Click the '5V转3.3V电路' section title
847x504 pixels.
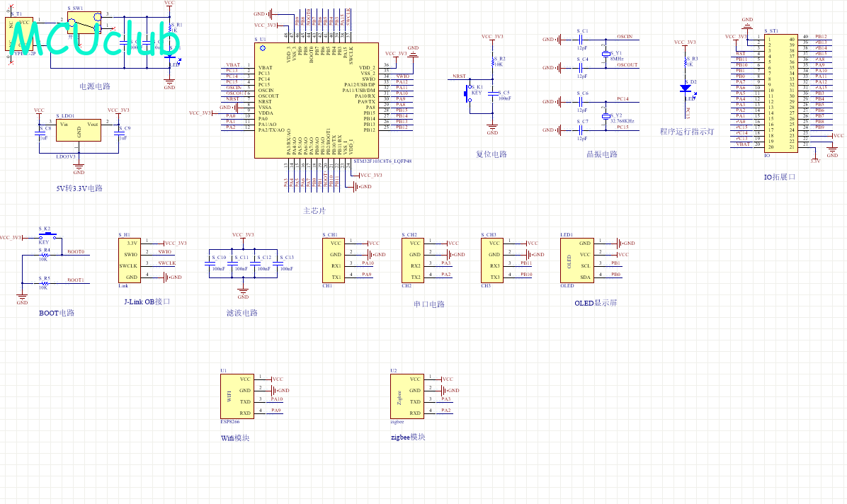click(x=79, y=188)
